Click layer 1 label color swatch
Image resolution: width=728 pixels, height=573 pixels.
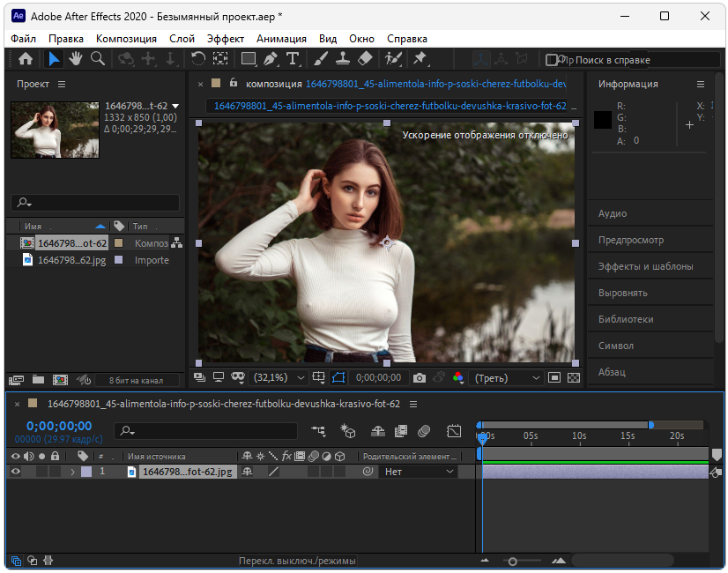tap(86, 472)
